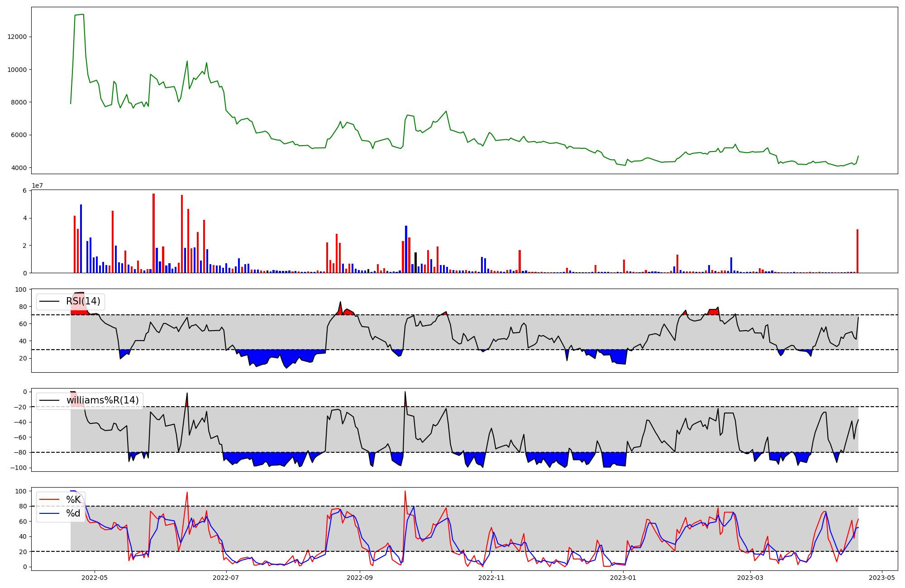Click the 2023-01 date tick label
The image size is (905, 588).
[x=624, y=578]
